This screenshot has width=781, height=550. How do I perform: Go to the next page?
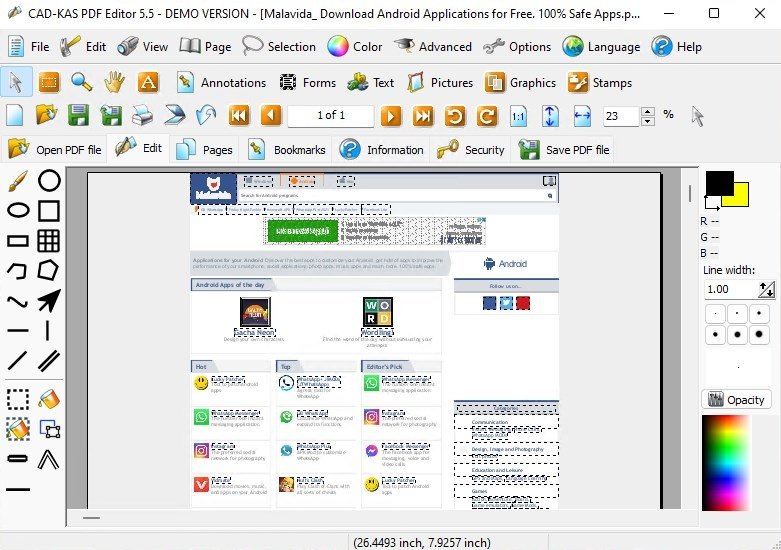(391, 116)
